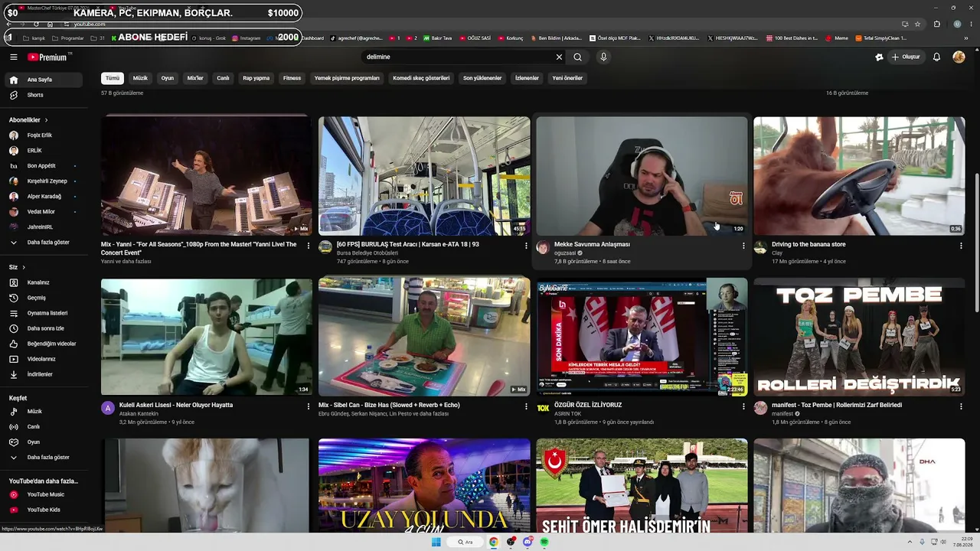Open more options for Kuleli Askeri Lisesi video
Viewport: 980px width, 551px height.
click(x=309, y=406)
